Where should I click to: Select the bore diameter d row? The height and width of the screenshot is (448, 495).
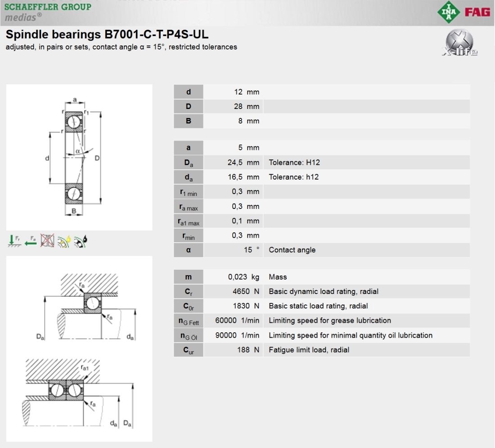click(x=321, y=92)
